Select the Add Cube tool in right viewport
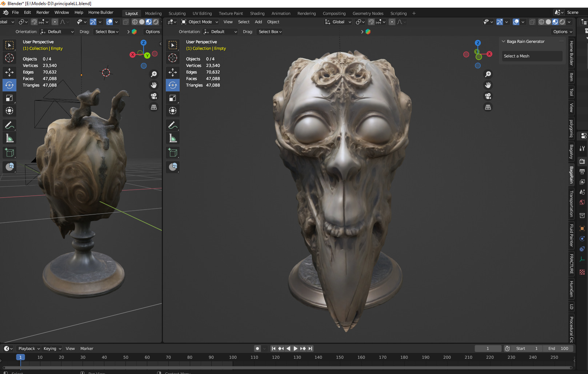Screen dimensions: 588x374 173,152
